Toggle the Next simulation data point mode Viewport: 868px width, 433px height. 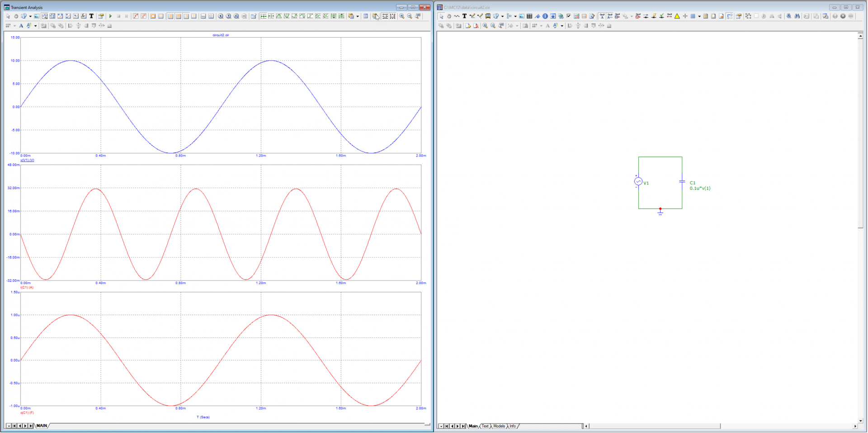click(271, 16)
